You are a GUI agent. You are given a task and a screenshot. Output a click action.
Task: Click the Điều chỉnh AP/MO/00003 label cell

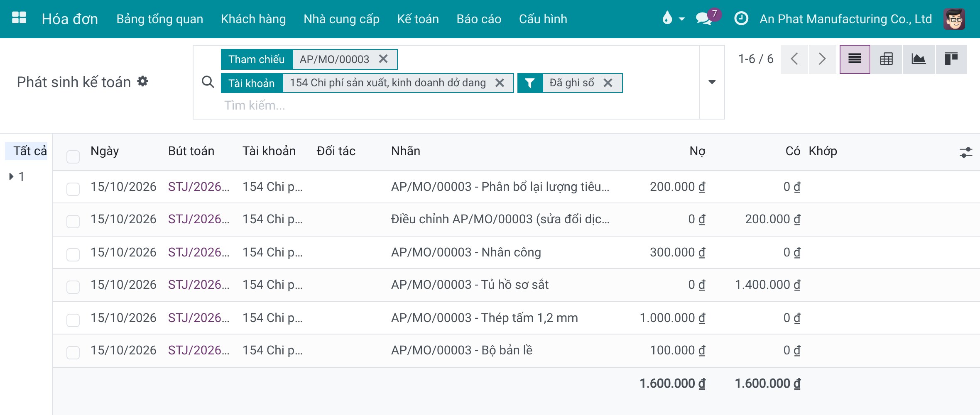tap(500, 219)
